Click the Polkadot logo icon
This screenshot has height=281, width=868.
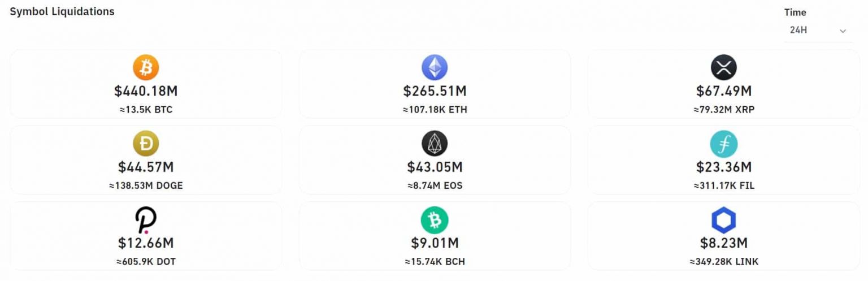click(146, 220)
